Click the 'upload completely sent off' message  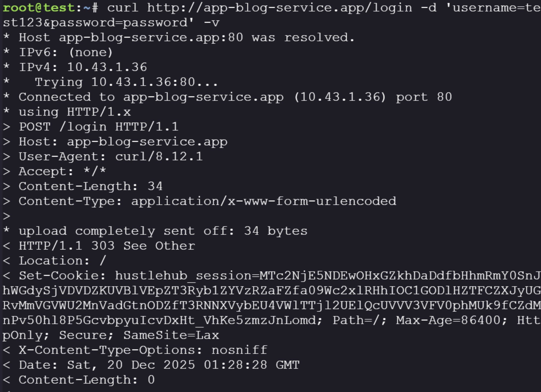(x=163, y=231)
